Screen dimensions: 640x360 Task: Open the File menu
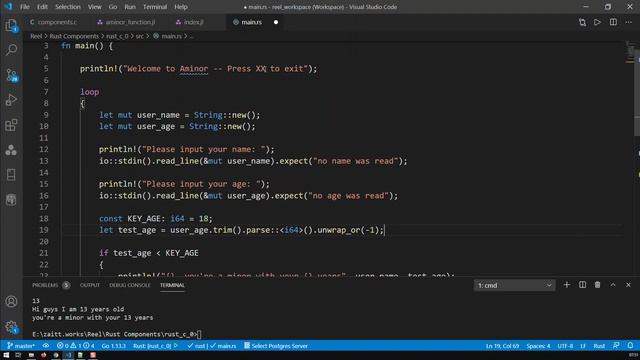pos(24,7)
